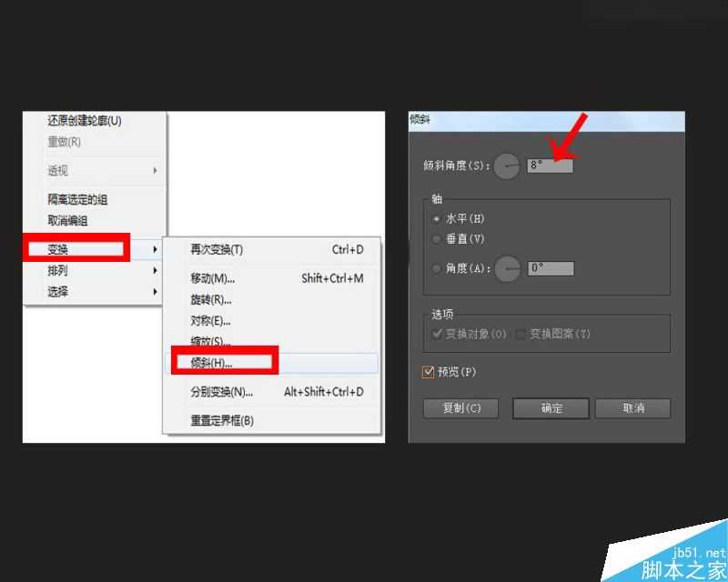Click the 8° shear angle input field
The width and height of the screenshot is (728, 582).
[546, 166]
